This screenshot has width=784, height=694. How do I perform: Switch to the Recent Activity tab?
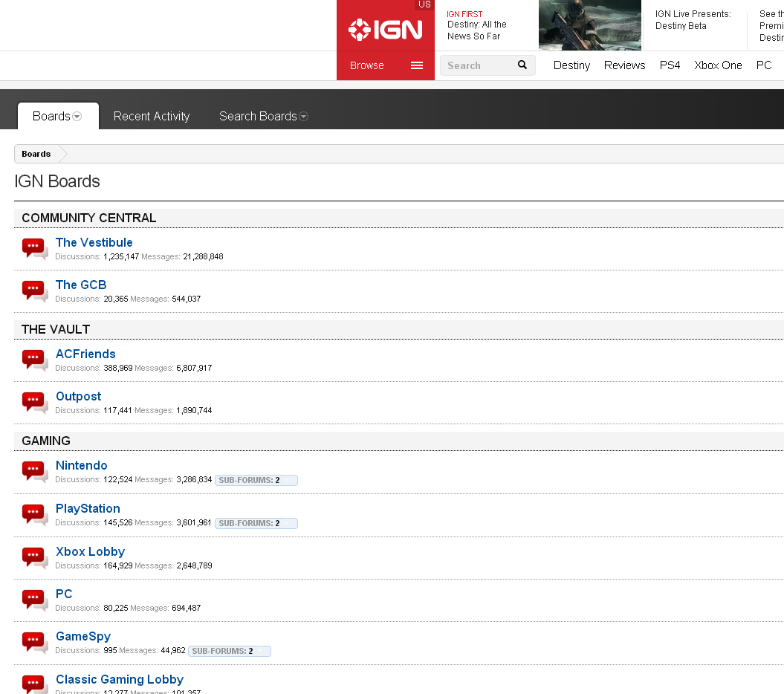click(x=152, y=116)
